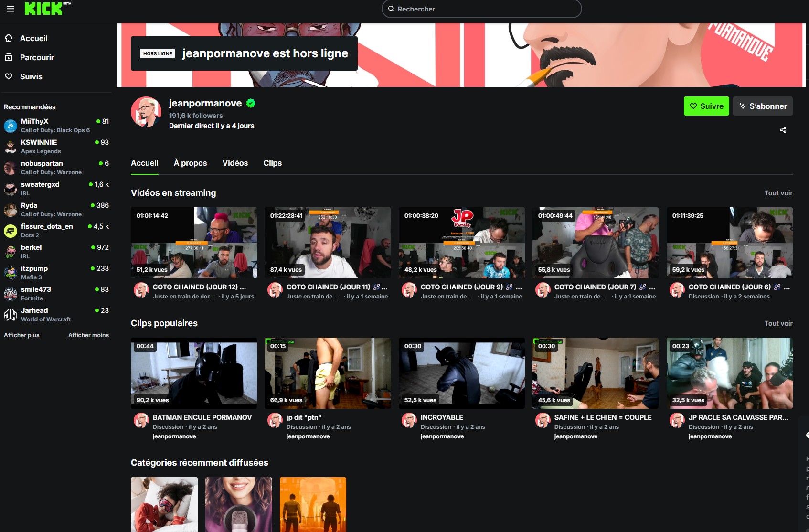This screenshot has width=809, height=532.
Task: Click the fissure_dota_en channel avatar
Action: click(11, 231)
